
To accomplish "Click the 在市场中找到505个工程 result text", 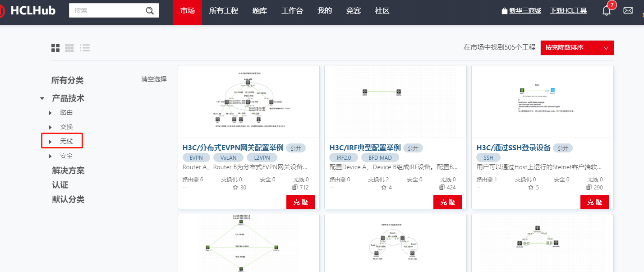I will click(x=500, y=47).
